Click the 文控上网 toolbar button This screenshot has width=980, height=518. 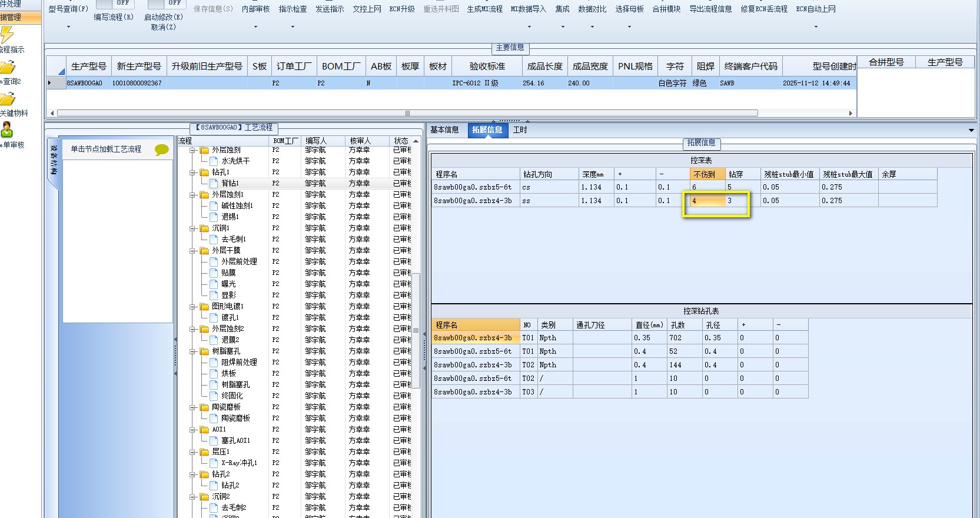click(x=367, y=9)
